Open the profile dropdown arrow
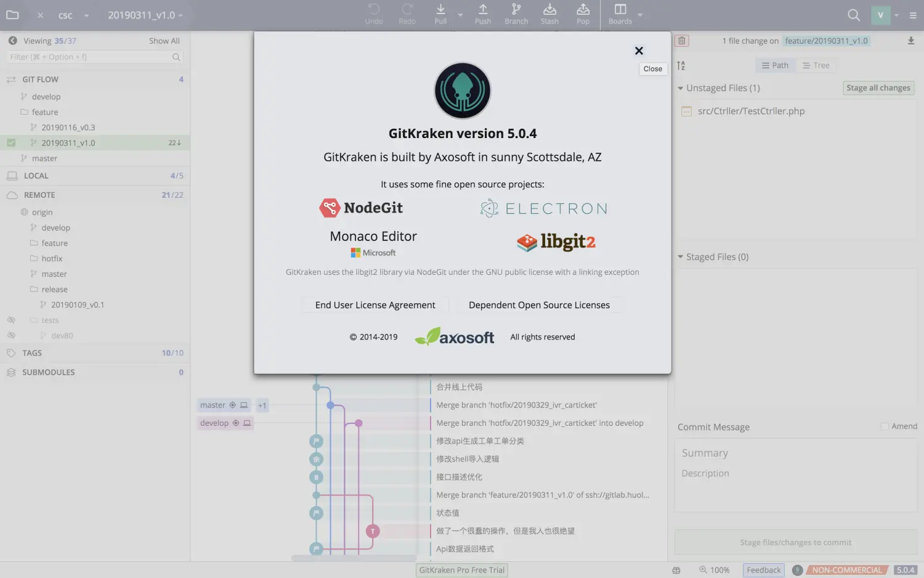Image resolution: width=924 pixels, height=578 pixels. coord(896,15)
